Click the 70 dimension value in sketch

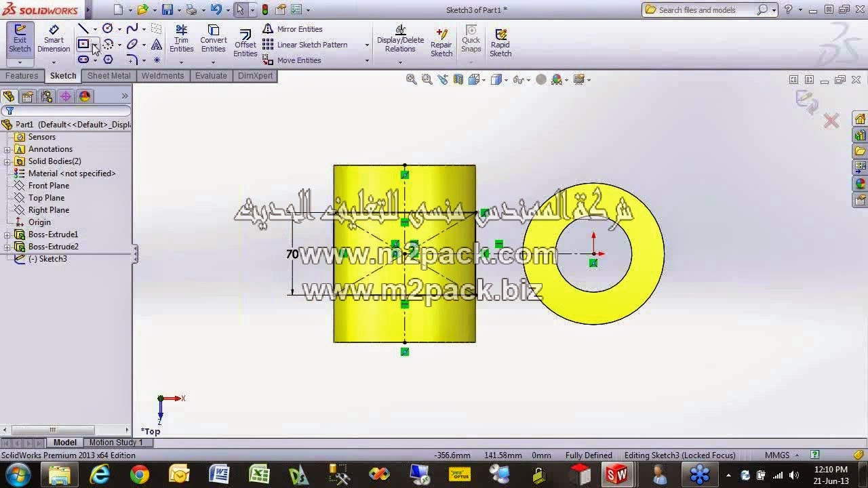click(292, 254)
